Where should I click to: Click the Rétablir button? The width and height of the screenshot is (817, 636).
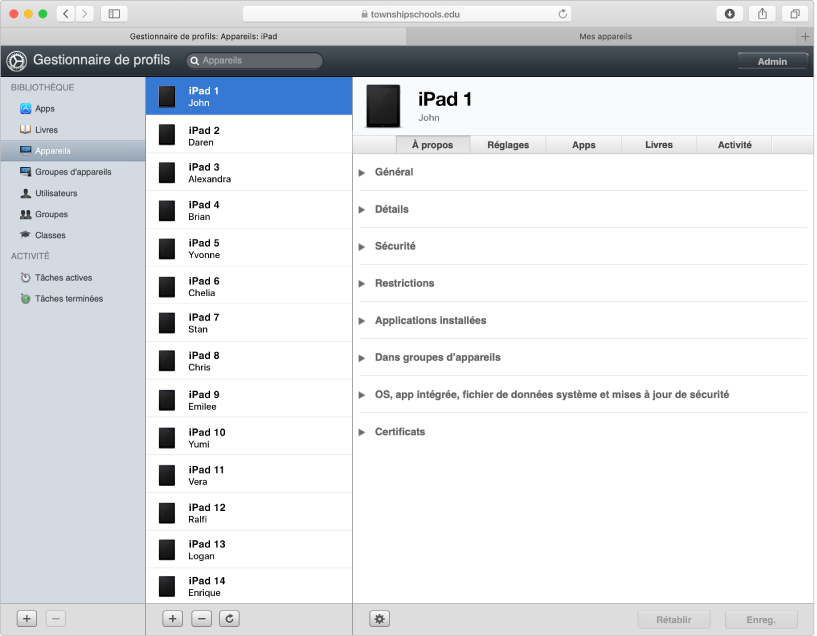coord(674,619)
